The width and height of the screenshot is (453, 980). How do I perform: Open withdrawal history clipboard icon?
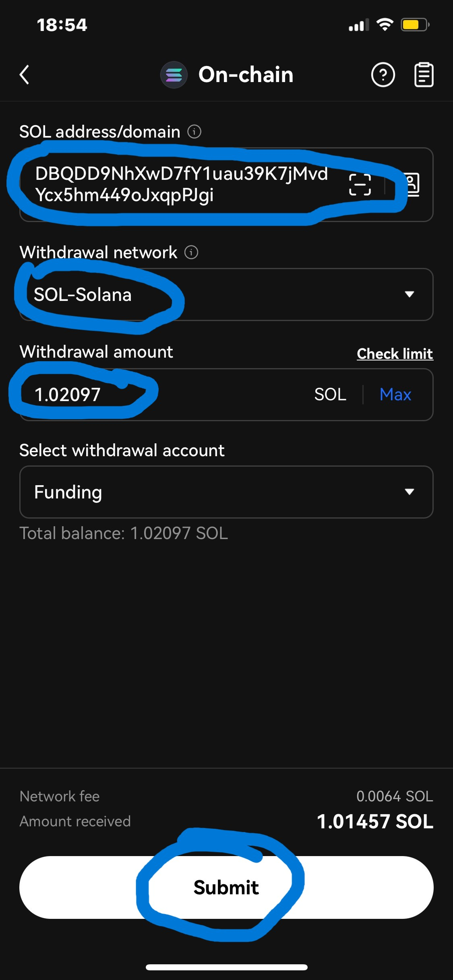click(424, 75)
